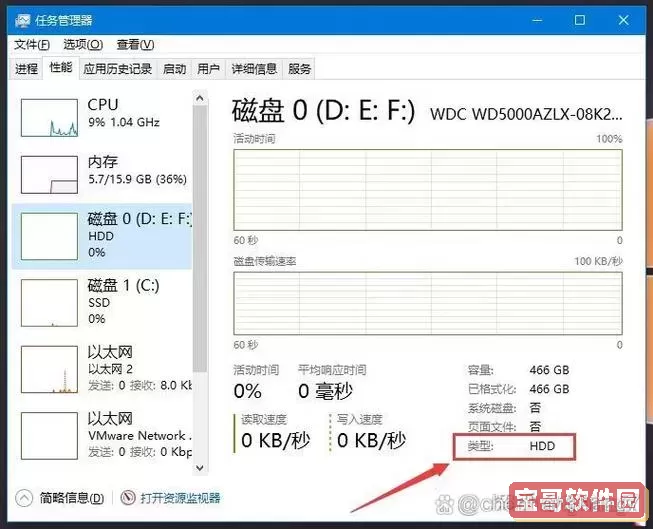Click the 5.7/15.9 GB (36%) memory value
The width and height of the screenshot is (653, 529).
click(x=137, y=180)
